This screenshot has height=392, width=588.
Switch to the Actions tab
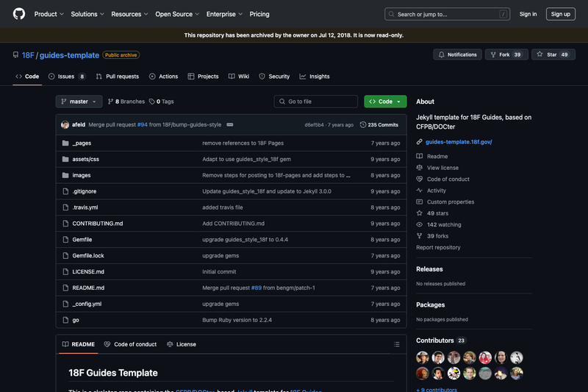tap(163, 76)
